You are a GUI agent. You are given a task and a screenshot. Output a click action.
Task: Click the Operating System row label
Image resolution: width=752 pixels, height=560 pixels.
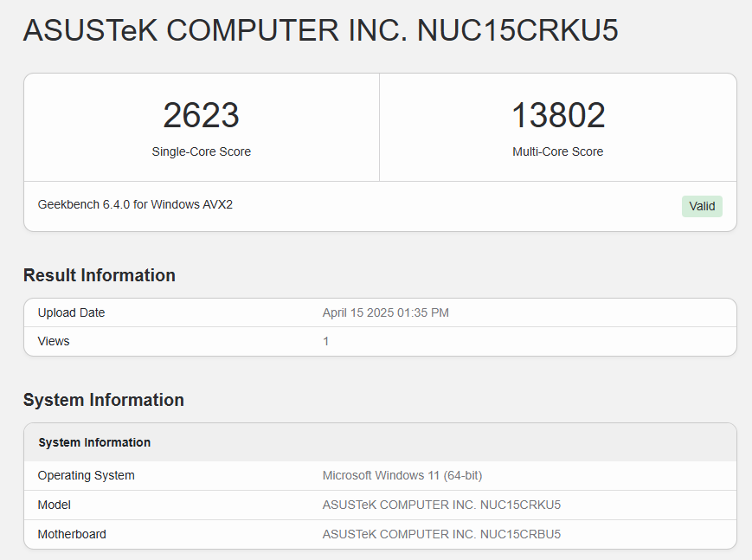pos(86,475)
